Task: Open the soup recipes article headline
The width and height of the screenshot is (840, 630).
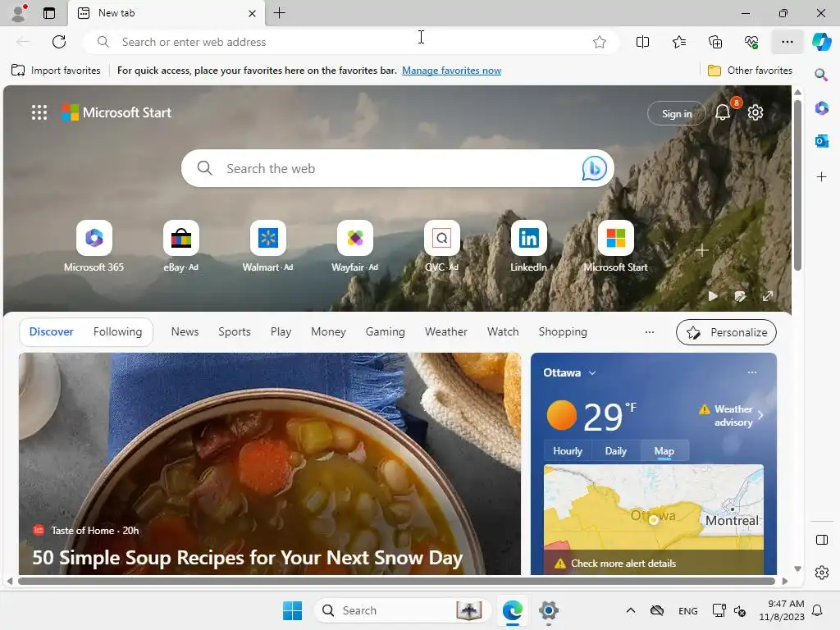Action: [247, 558]
